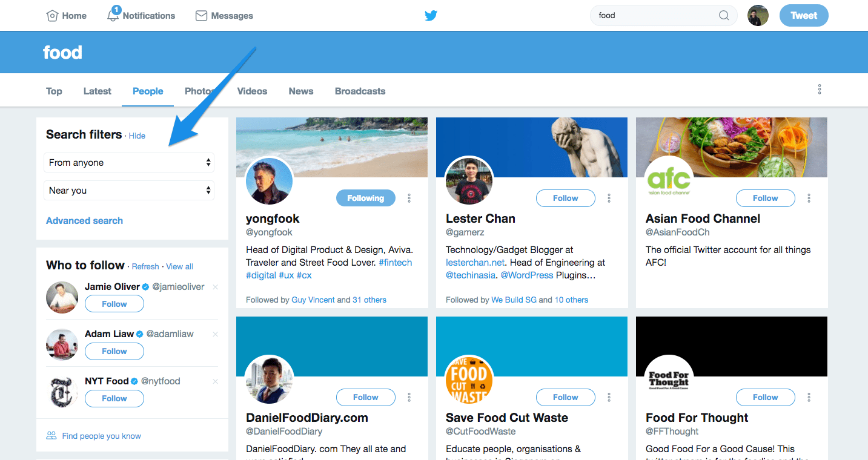Open the profile avatar menu
Image resolution: width=868 pixels, height=460 pixels.
[758, 16]
